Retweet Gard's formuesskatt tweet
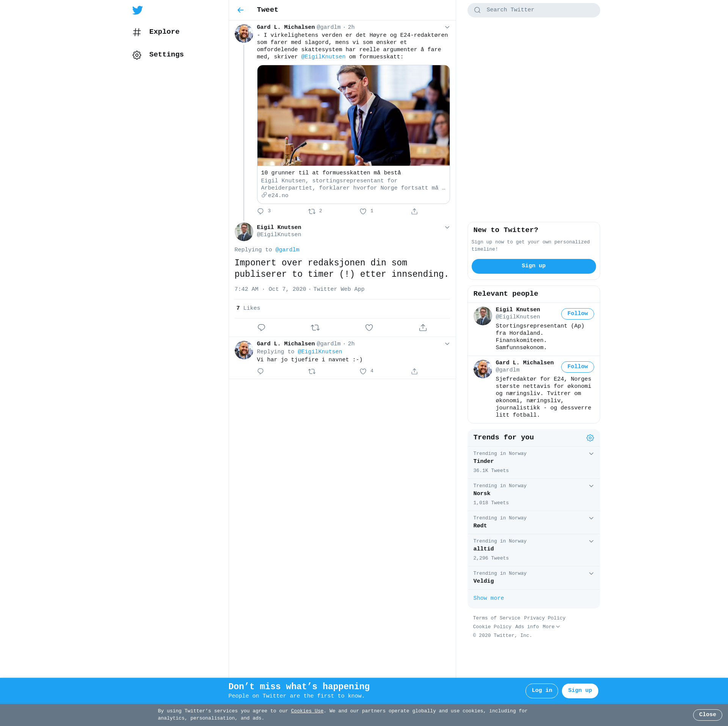 (x=312, y=212)
